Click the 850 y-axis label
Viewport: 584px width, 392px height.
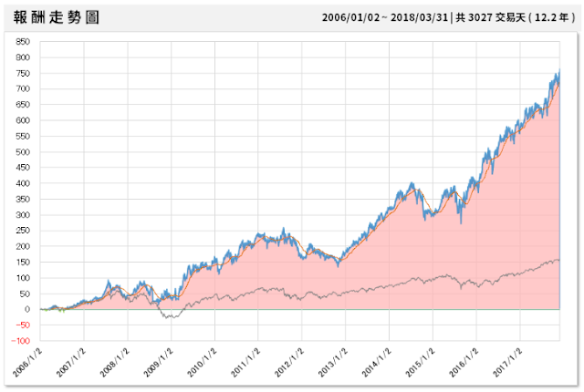click(x=23, y=42)
